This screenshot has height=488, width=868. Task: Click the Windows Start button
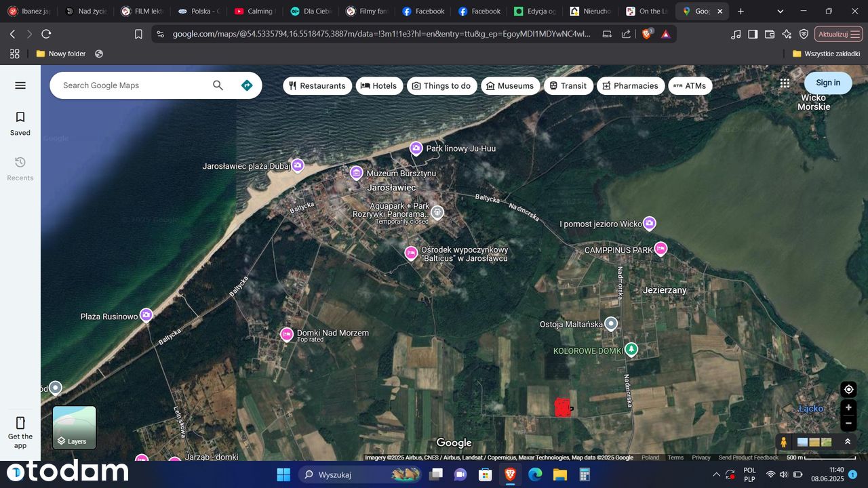click(283, 474)
